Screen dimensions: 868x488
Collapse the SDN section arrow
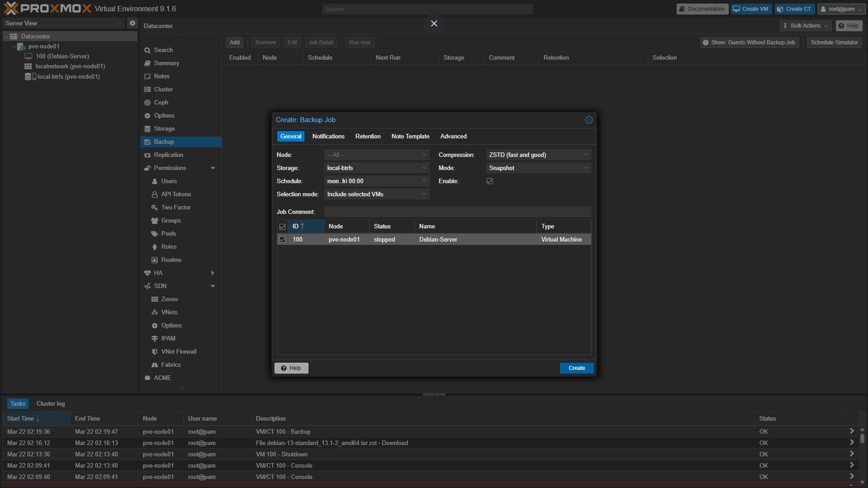(x=213, y=286)
